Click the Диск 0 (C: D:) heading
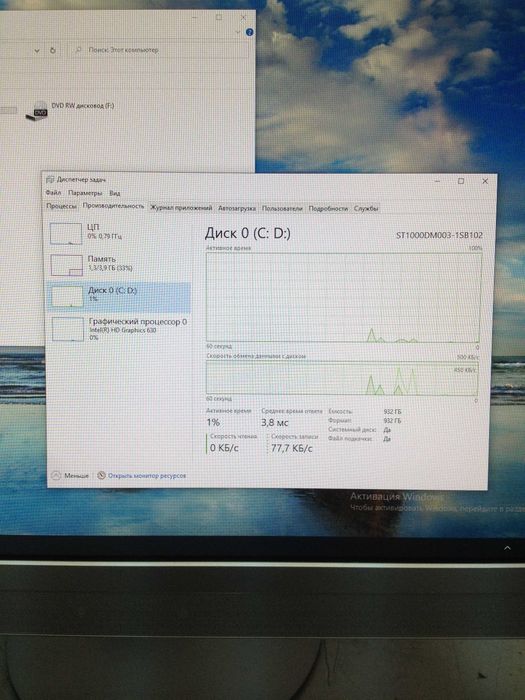This screenshot has height=700, width=525. [x=248, y=233]
